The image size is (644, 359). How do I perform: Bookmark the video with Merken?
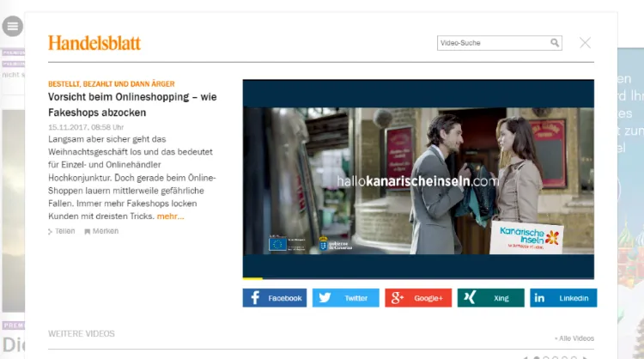click(x=101, y=231)
